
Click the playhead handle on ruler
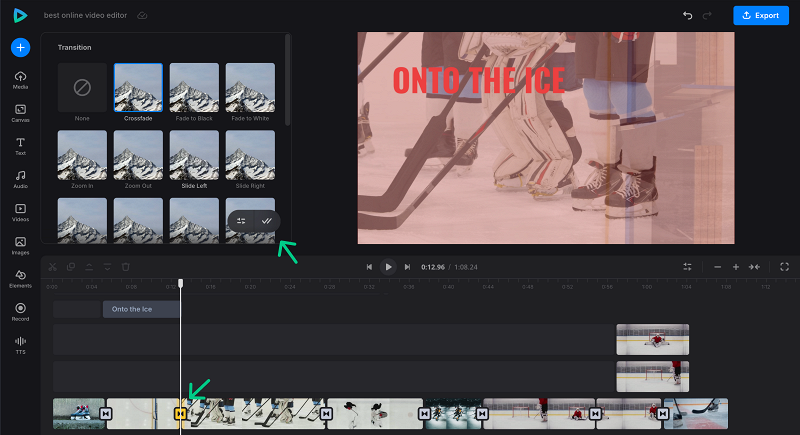coord(181,283)
